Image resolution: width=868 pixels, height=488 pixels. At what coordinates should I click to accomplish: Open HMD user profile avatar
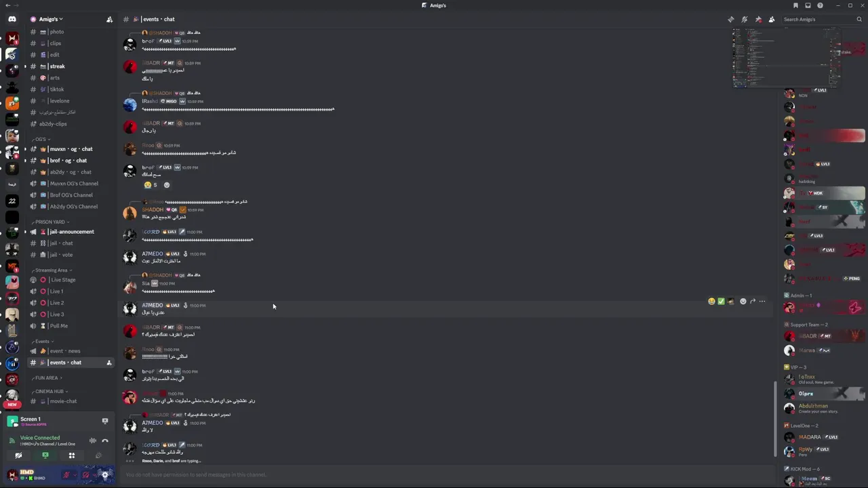pos(12,474)
